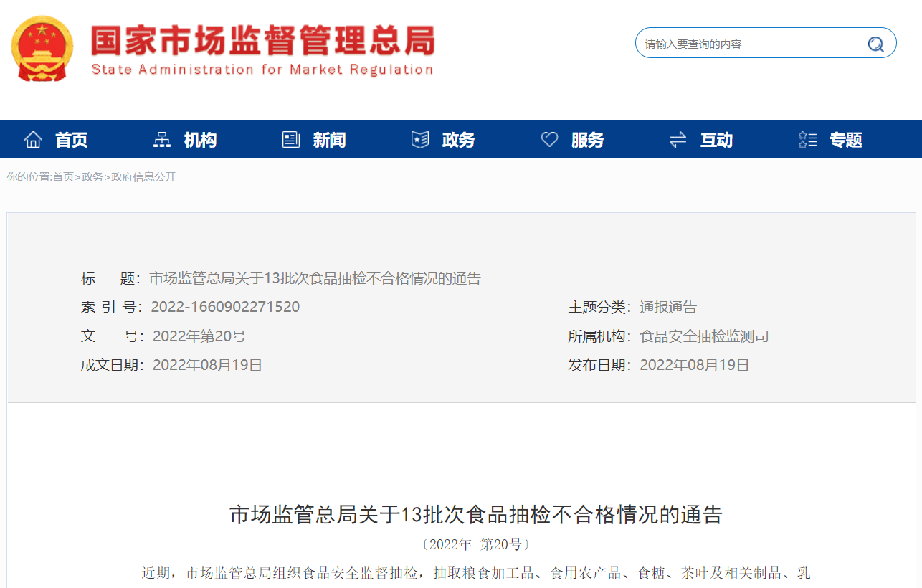The height and width of the screenshot is (588, 922).
Task: Click index number 2022-1660902271520
Action: [x=225, y=308]
